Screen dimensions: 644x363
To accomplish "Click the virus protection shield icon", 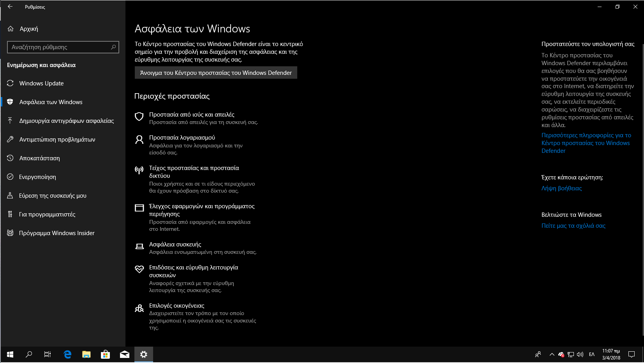I will click(x=139, y=116).
